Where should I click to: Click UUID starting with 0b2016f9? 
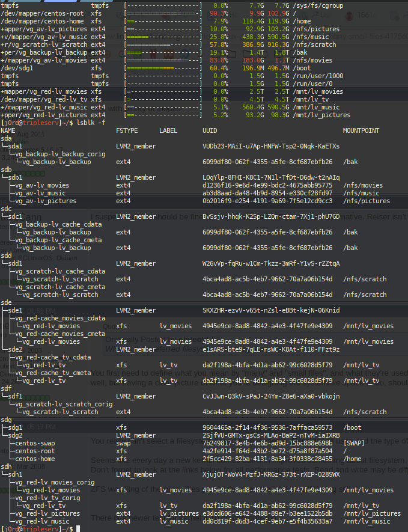[x=267, y=201]
